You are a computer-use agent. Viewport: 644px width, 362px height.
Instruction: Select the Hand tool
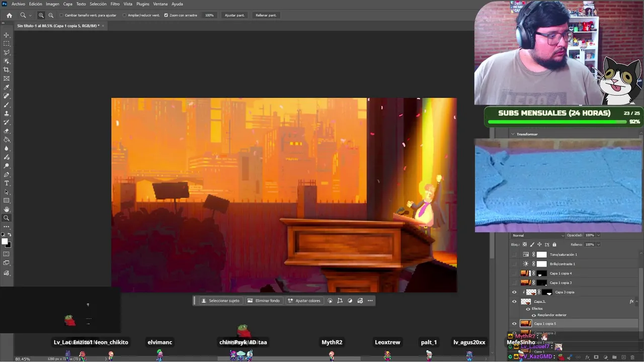point(7,209)
